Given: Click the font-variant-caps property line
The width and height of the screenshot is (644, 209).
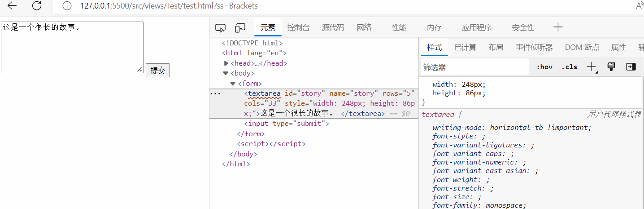Looking at the screenshot, I should (473, 154).
